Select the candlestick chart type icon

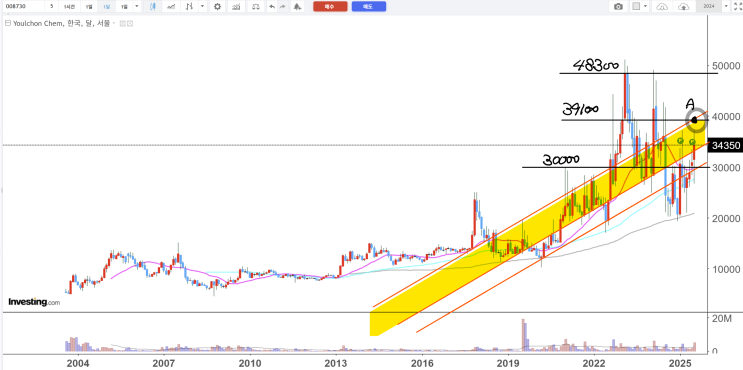coord(152,7)
